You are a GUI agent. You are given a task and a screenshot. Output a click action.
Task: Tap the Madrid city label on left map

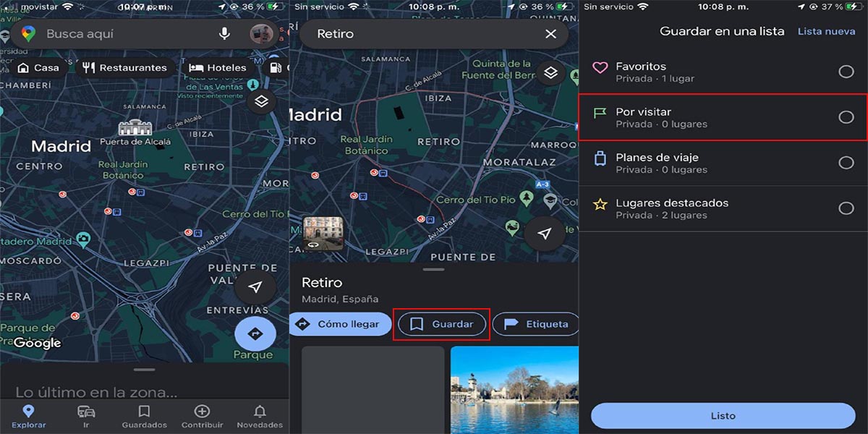(61, 146)
